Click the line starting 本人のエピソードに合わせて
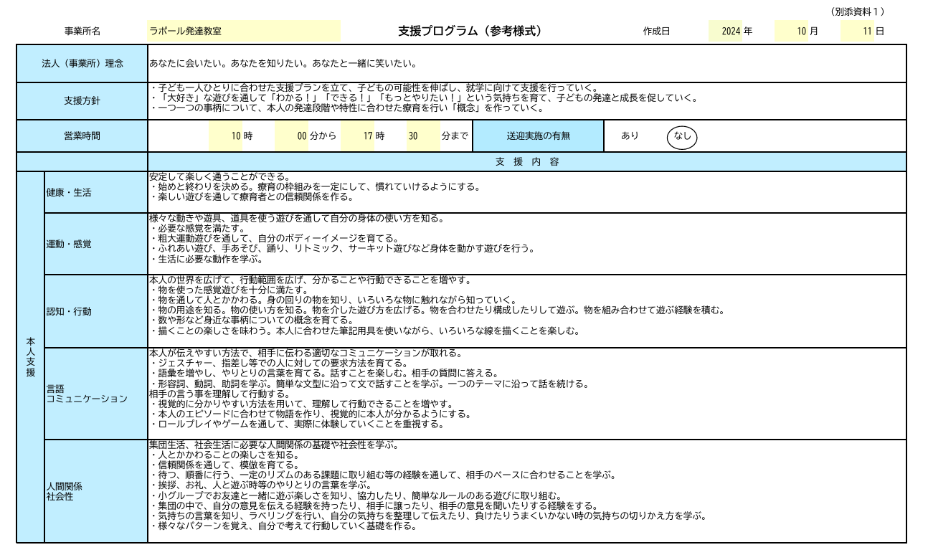Viewport: 928px width, 560px height. click(311, 414)
